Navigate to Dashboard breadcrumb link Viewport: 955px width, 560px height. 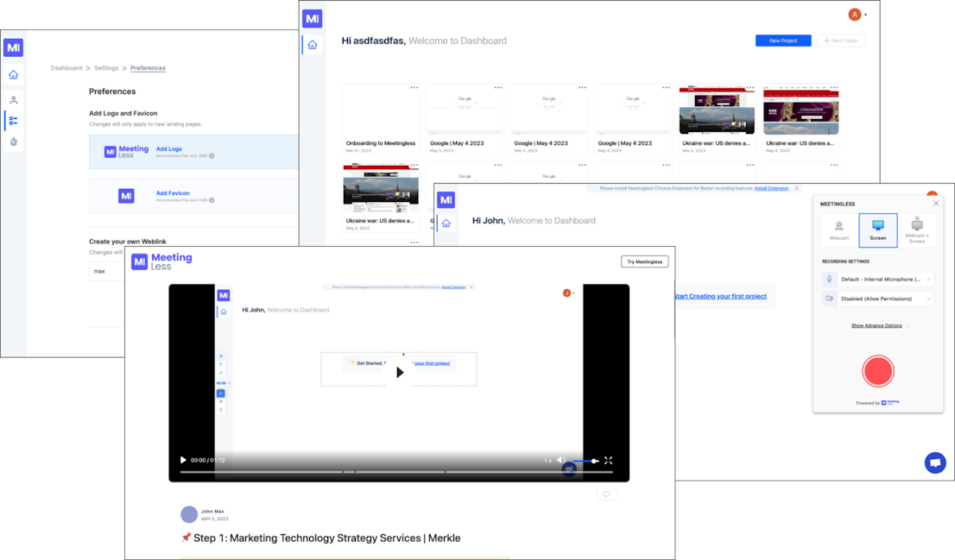pyautogui.click(x=66, y=68)
